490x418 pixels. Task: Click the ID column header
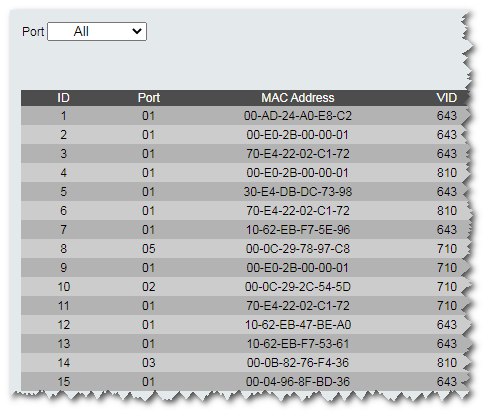pyautogui.click(x=63, y=98)
